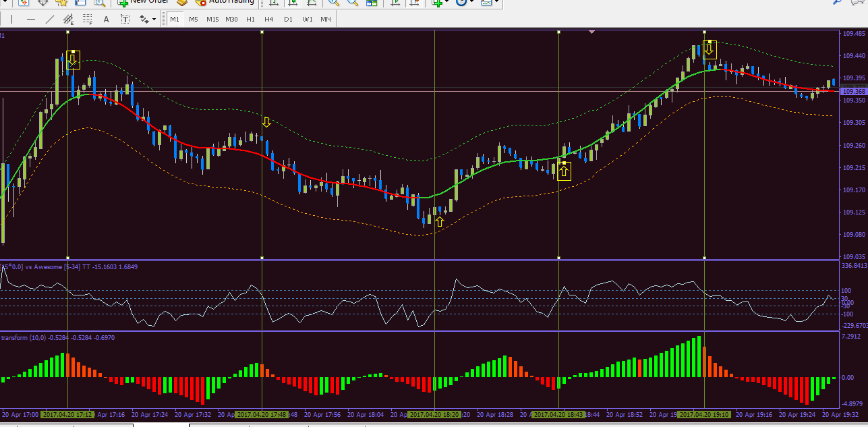Choose the text label 'T' tool
The image size is (868, 427).
pyautogui.click(x=125, y=19)
